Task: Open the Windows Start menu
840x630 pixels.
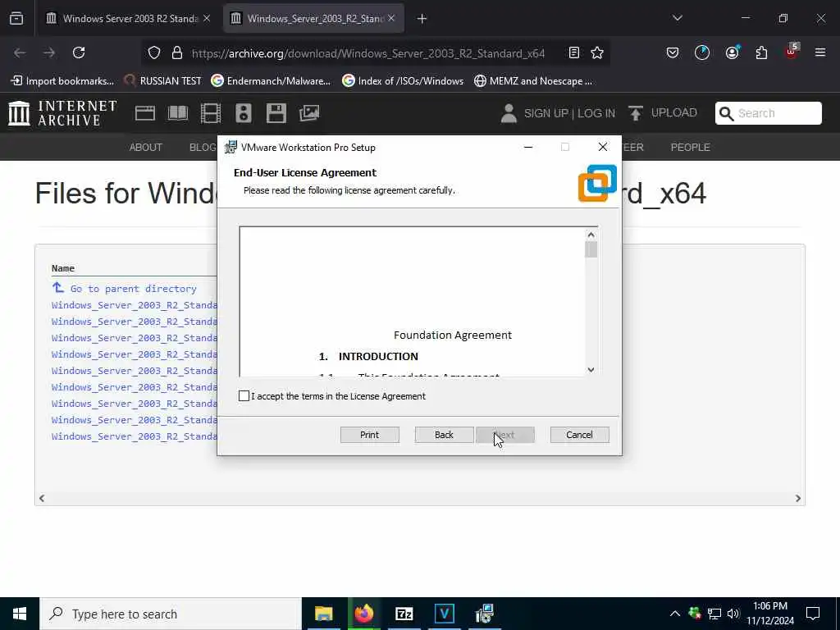Action: (x=20, y=614)
